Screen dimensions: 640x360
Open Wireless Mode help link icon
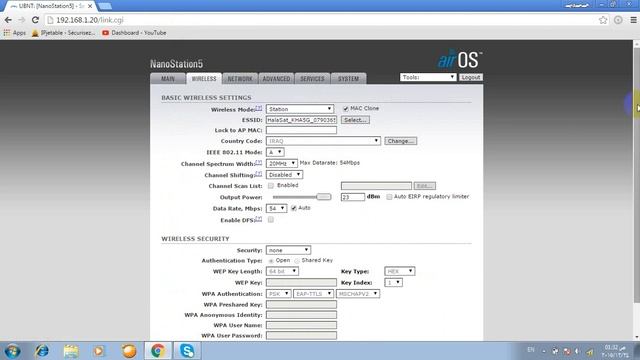pos(259,108)
